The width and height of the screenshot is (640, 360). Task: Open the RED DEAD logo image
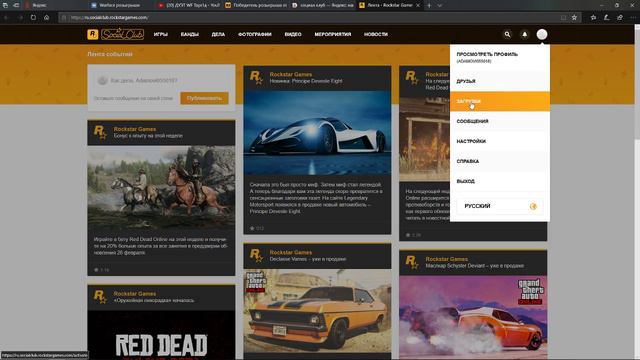(161, 335)
